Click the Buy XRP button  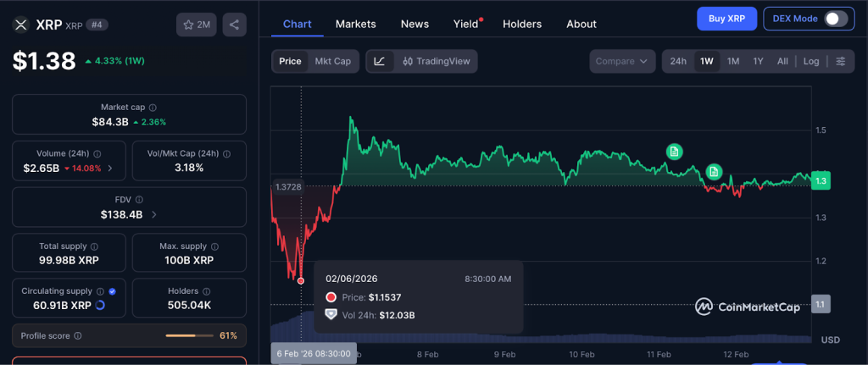726,19
